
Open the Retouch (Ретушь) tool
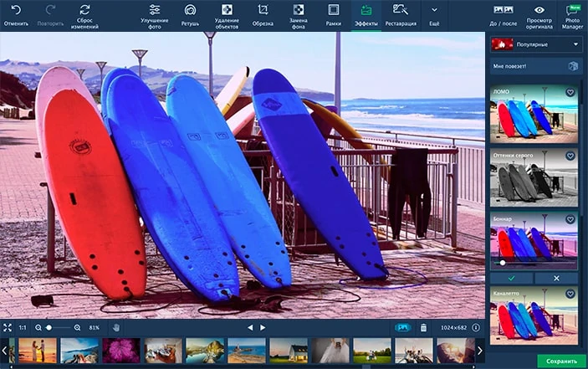(191, 10)
